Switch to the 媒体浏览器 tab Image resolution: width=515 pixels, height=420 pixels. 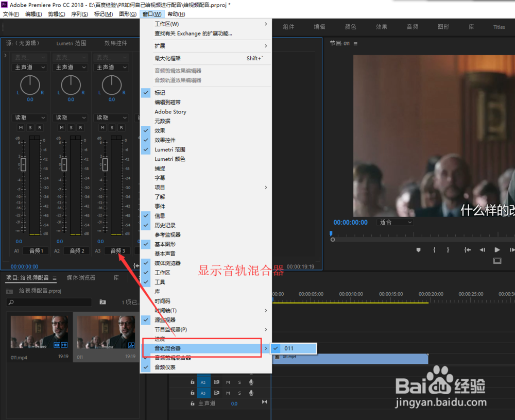click(x=81, y=278)
